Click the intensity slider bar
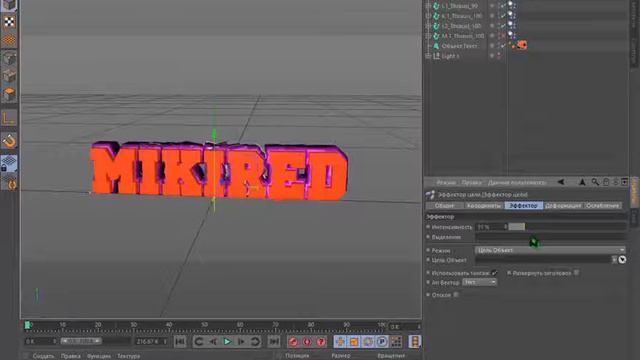Image resolution: width=640 pixels, height=360 pixels. point(567,227)
